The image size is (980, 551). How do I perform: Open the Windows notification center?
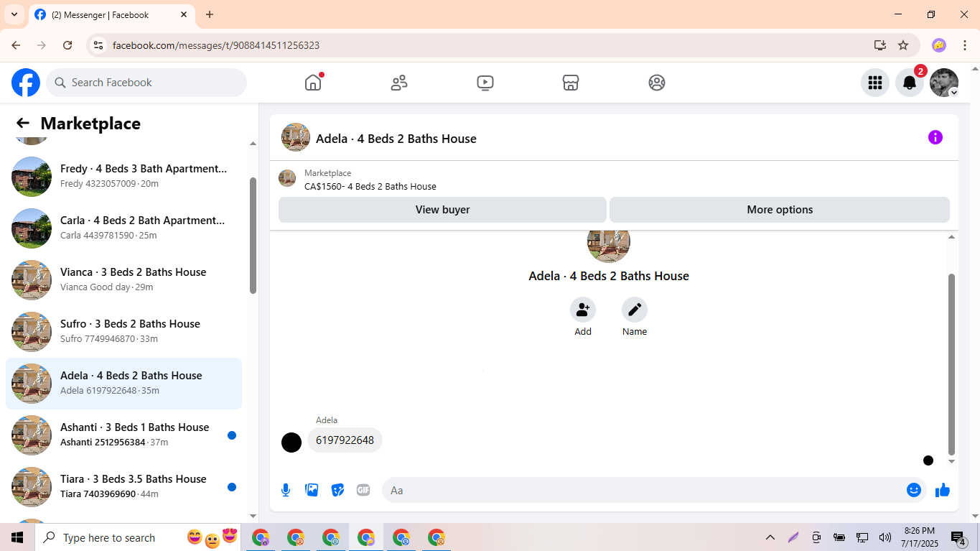point(958,538)
